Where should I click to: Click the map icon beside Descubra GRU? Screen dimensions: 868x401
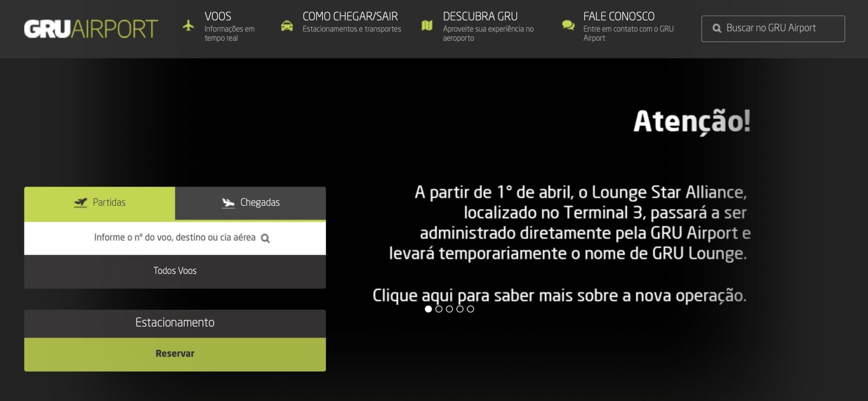click(x=427, y=25)
